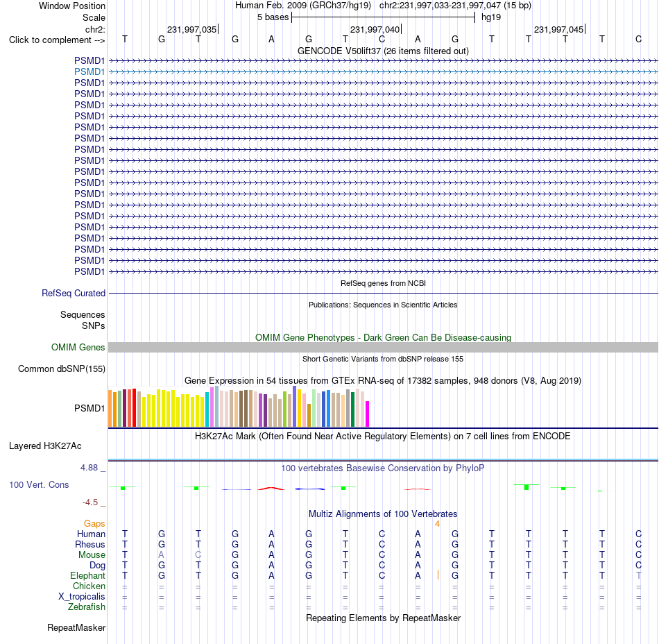Click the light-blue highlighted PSMD1 transcript label
Viewport: 659px width, 644px height.
[89, 72]
